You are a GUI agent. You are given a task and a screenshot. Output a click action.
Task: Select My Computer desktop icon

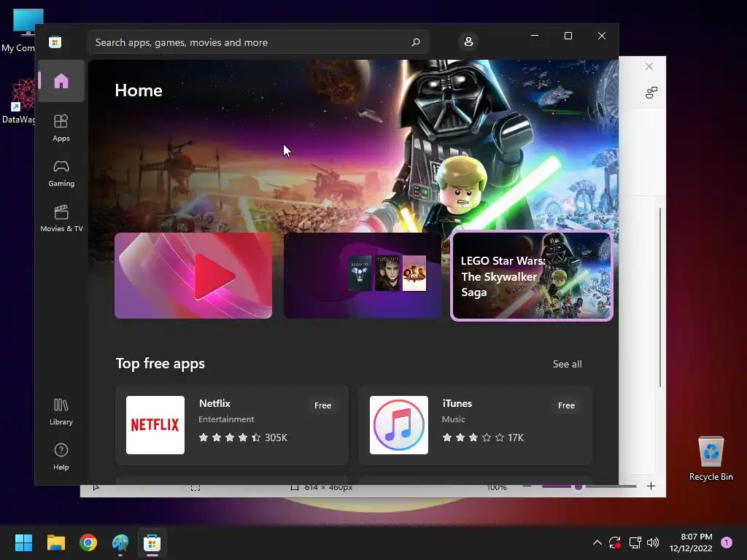point(18,31)
